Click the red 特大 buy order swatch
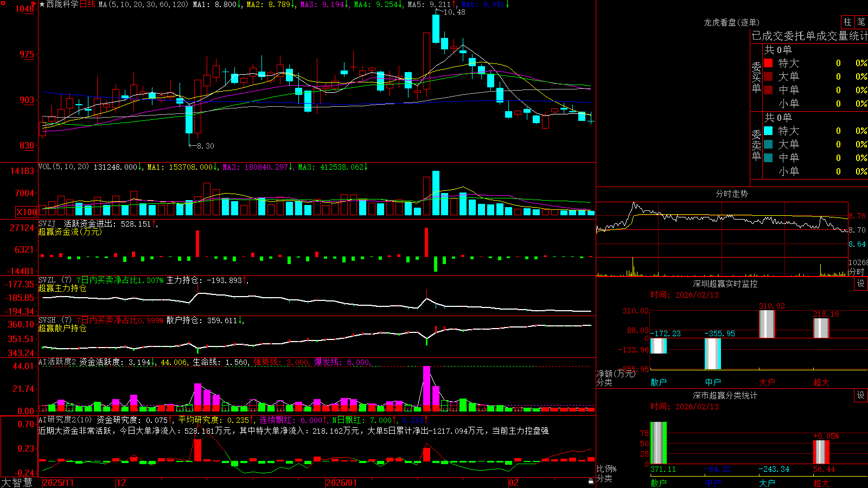This screenshot has height=488, width=868. [x=768, y=63]
